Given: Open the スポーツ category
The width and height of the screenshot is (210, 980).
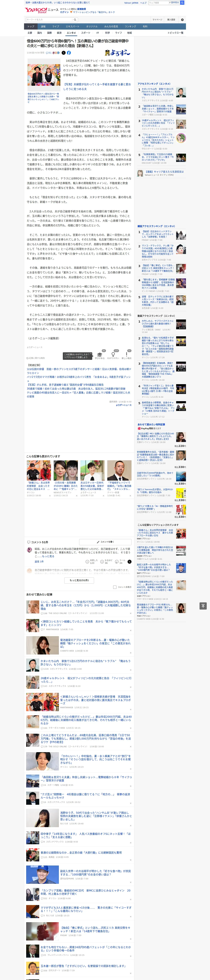Looking at the screenshot, I should [86, 33].
